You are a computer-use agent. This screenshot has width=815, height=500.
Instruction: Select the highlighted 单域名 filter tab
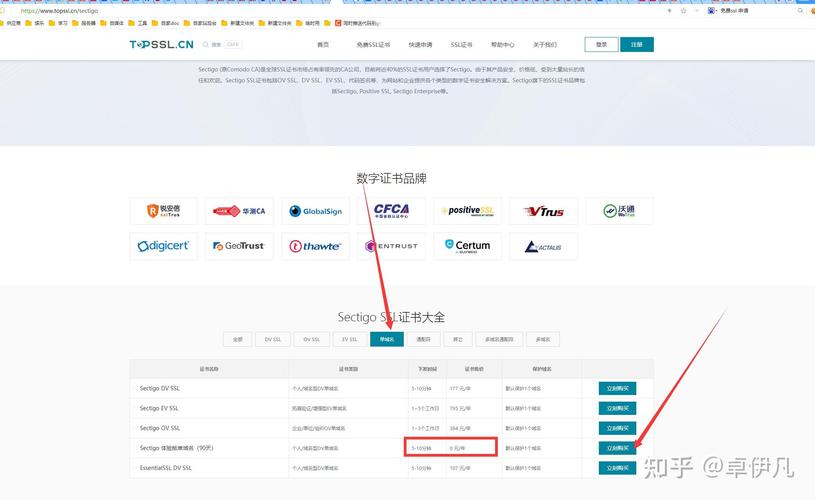[x=387, y=339]
